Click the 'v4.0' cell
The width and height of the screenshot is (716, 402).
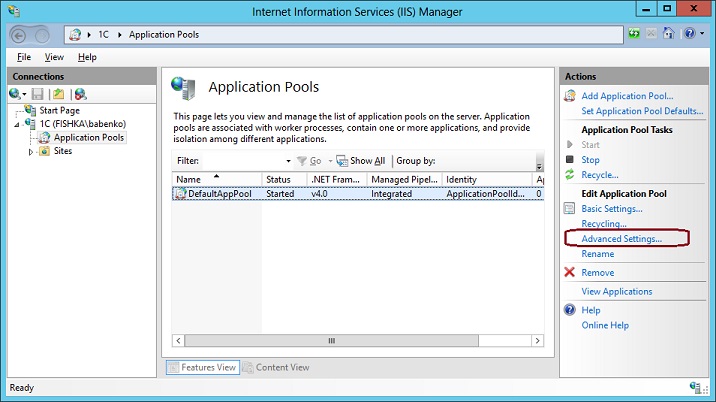pyautogui.click(x=319, y=194)
